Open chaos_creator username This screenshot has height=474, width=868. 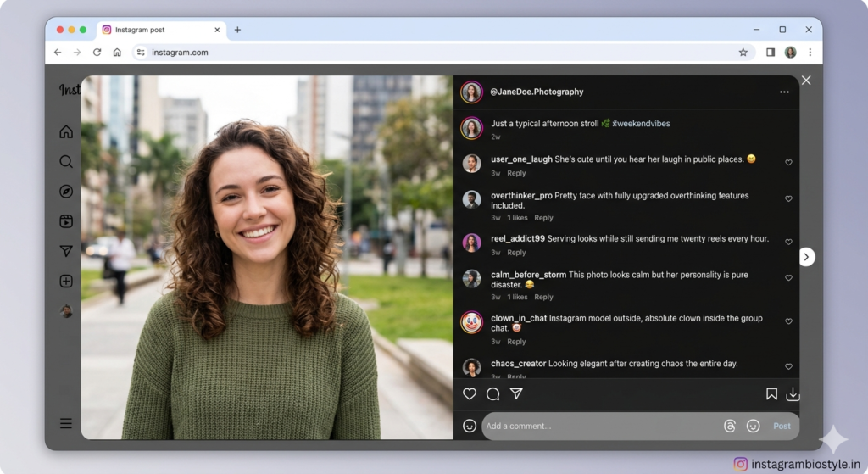[x=518, y=364]
